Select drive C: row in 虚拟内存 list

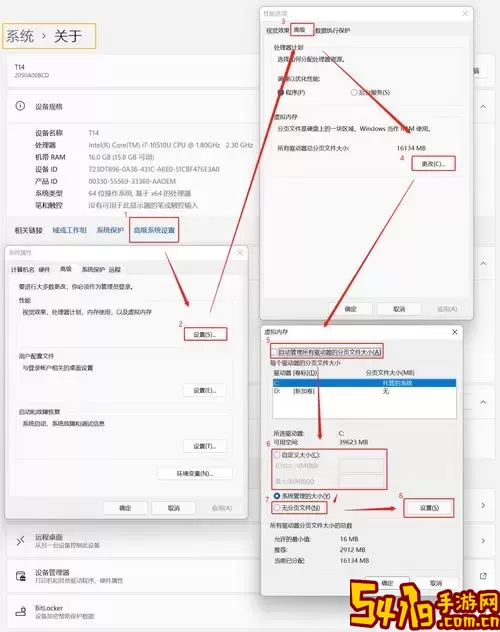(x=364, y=383)
